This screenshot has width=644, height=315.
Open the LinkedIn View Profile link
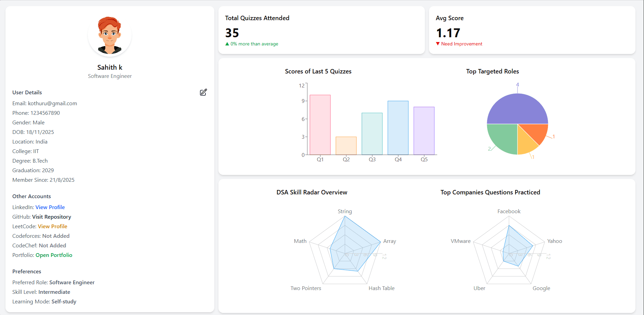(50, 207)
